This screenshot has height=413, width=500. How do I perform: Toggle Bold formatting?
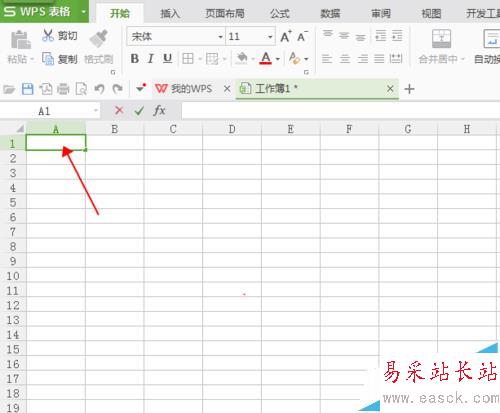click(135, 59)
